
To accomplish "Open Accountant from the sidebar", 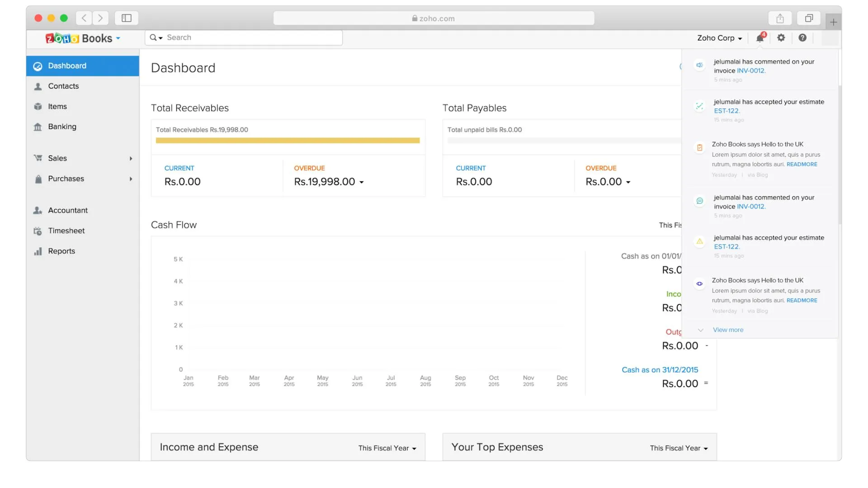I will coord(83,211).
